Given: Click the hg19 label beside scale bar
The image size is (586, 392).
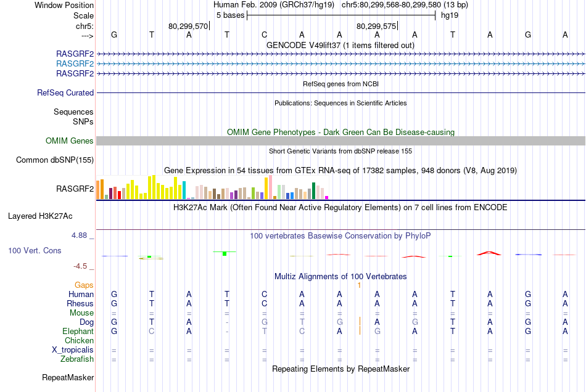Looking at the screenshot, I should (450, 15).
